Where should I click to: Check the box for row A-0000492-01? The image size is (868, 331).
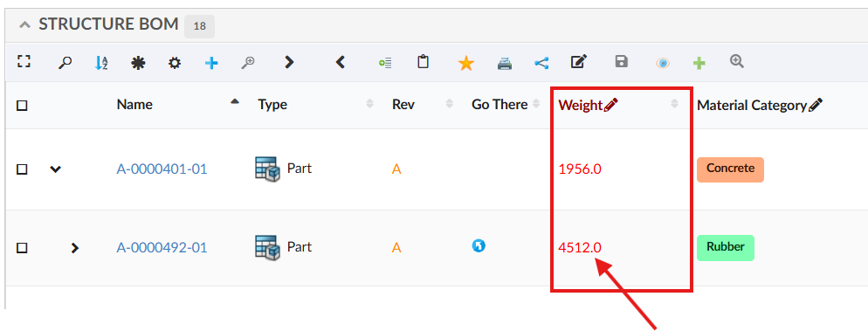22,248
